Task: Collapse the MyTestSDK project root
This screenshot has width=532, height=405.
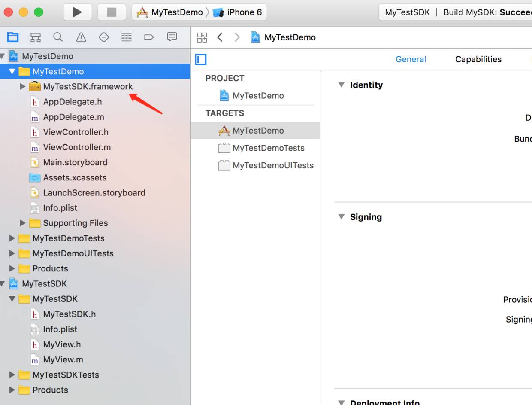Action: click(3, 284)
